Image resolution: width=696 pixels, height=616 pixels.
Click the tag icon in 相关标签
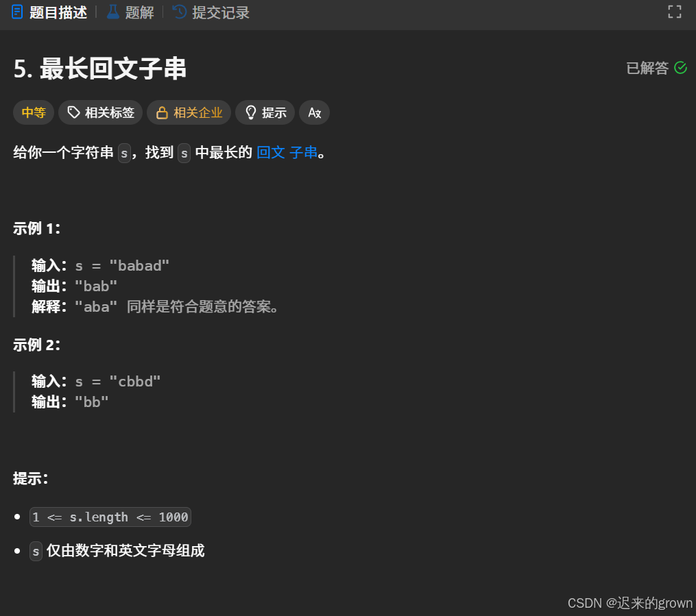tap(73, 112)
